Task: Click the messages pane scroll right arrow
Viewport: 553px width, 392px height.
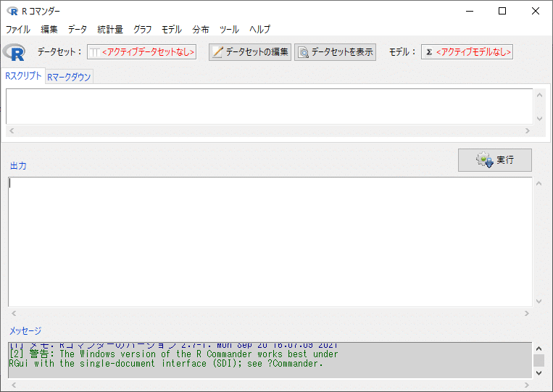Action: (x=527, y=385)
